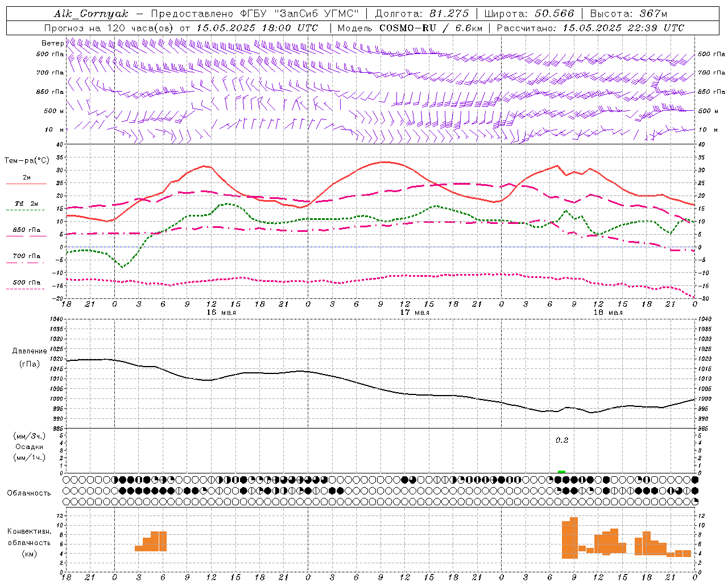
Task: Click the '0.2' precipitation amount value
Action: [562, 440]
